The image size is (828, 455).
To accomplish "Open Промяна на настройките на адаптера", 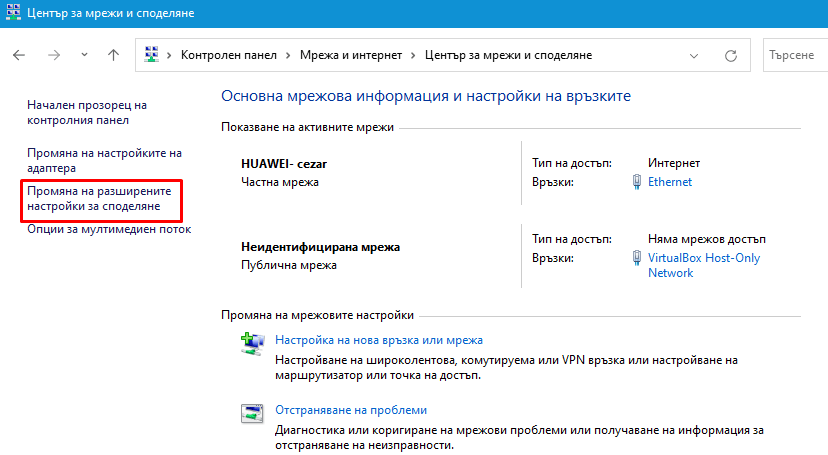I will tap(105, 160).
